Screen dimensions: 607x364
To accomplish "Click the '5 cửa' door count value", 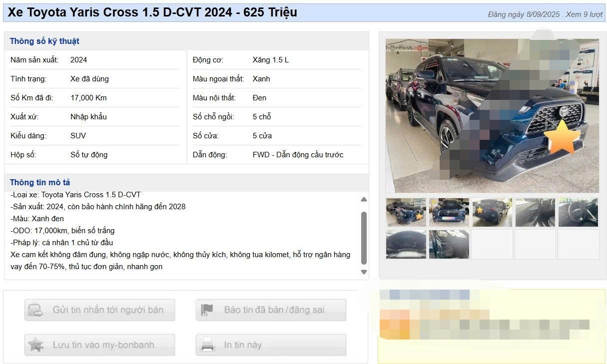I will tap(262, 136).
